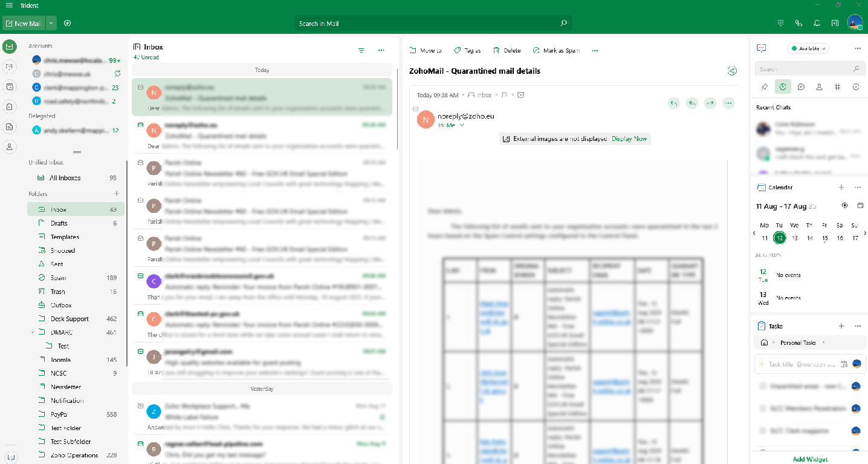868x464 pixels.
Task: Open the Inbox list more options menu
Action: click(381, 51)
